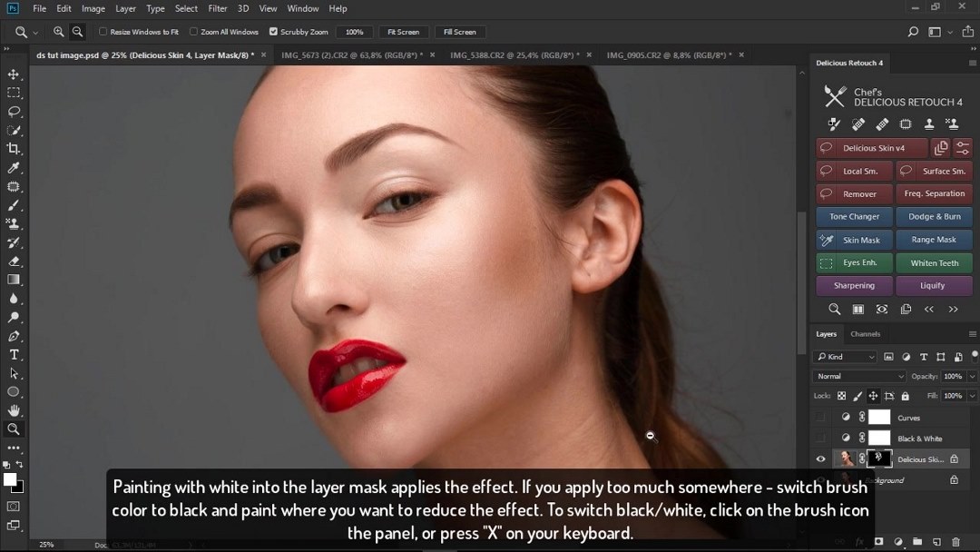Image resolution: width=980 pixels, height=552 pixels.
Task: Switch to the IMG_5673 (2).CR2 document tab
Action: tap(352, 55)
